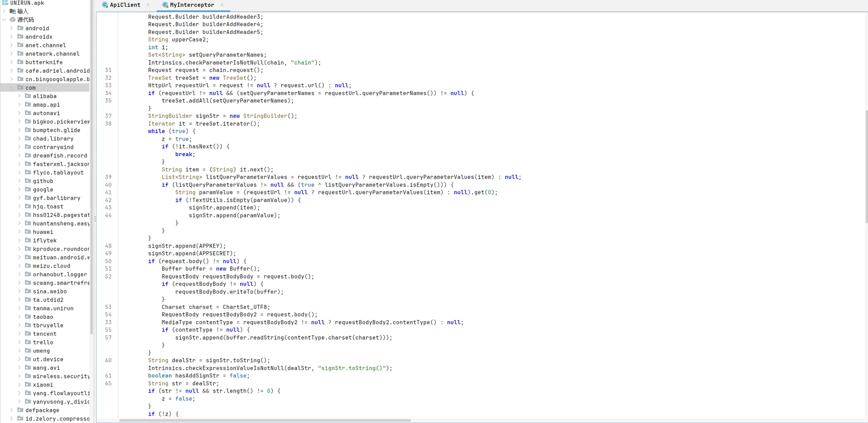Click the 输入 node icon

13,11
